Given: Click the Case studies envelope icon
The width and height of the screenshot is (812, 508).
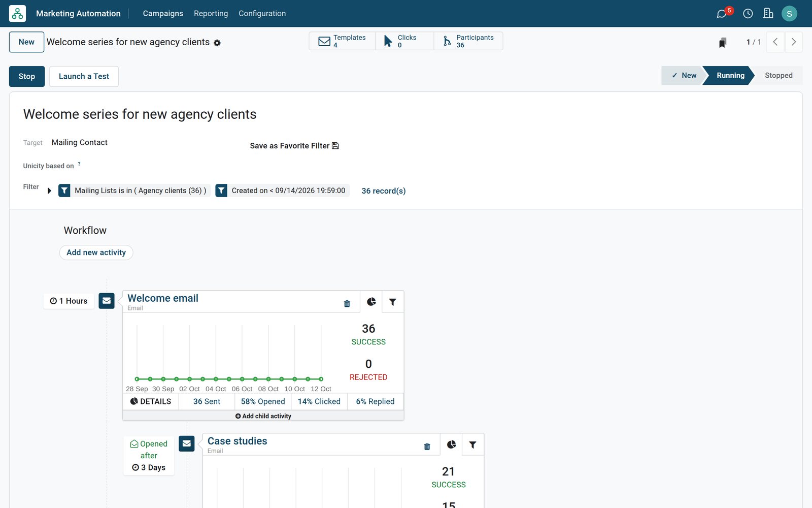Looking at the screenshot, I should [187, 443].
